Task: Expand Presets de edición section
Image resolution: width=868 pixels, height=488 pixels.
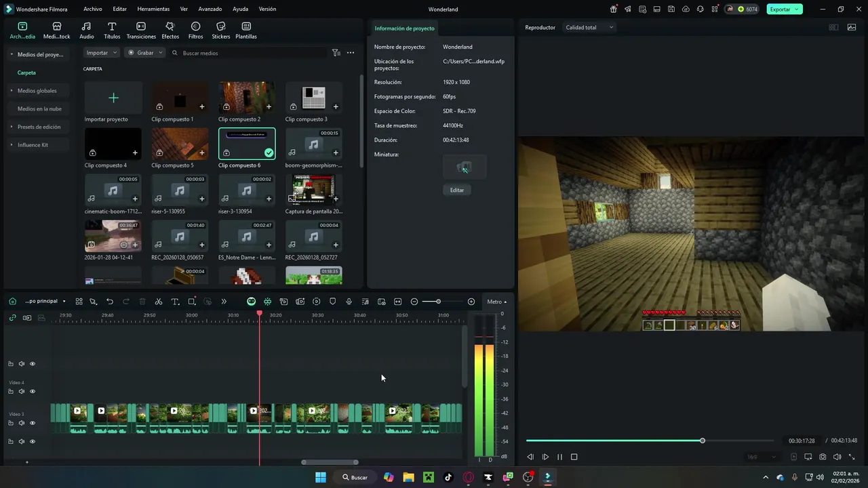Action: 12,127
